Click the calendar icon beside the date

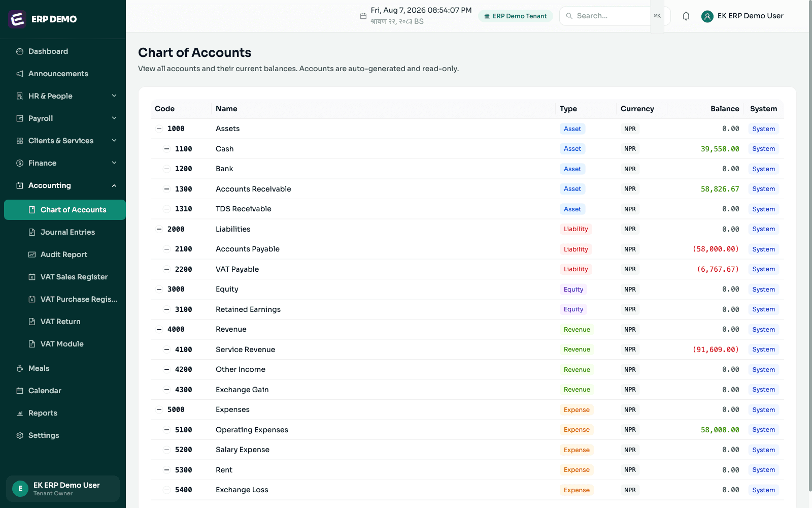pos(363,16)
